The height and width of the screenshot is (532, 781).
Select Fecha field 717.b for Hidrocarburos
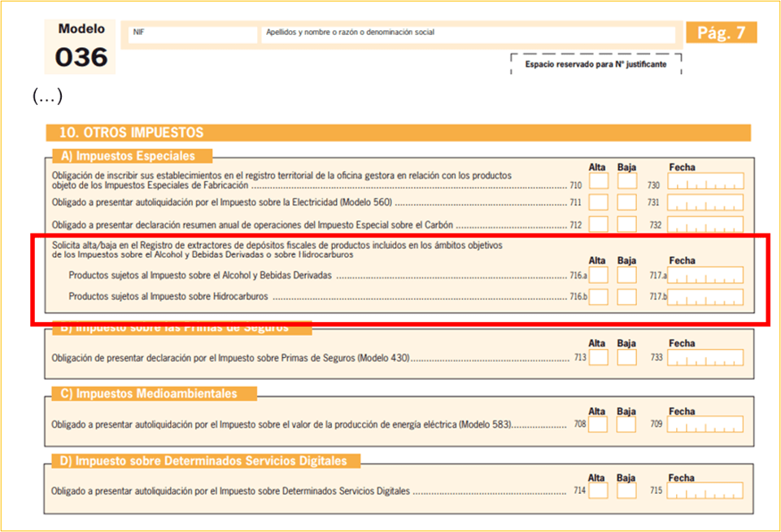705,297
